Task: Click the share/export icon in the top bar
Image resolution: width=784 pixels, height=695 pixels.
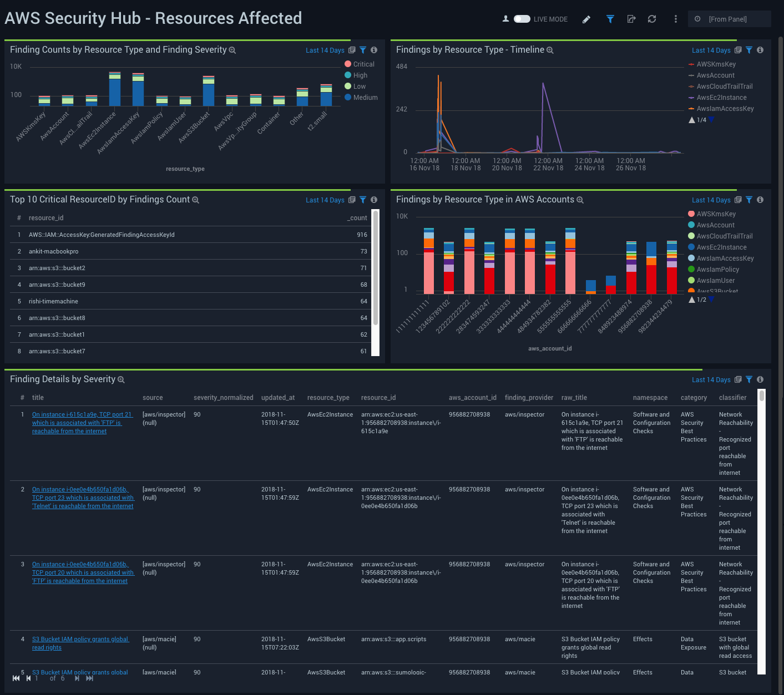Action: coord(631,19)
